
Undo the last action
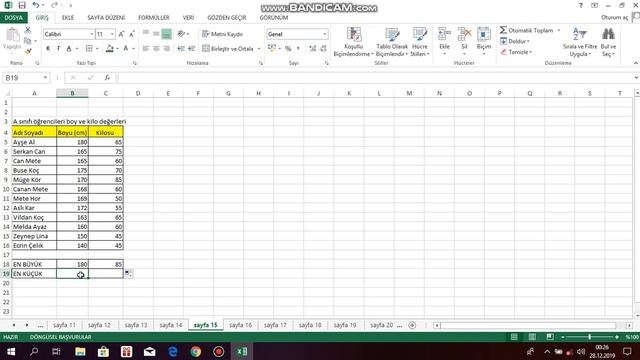(x=36, y=5)
